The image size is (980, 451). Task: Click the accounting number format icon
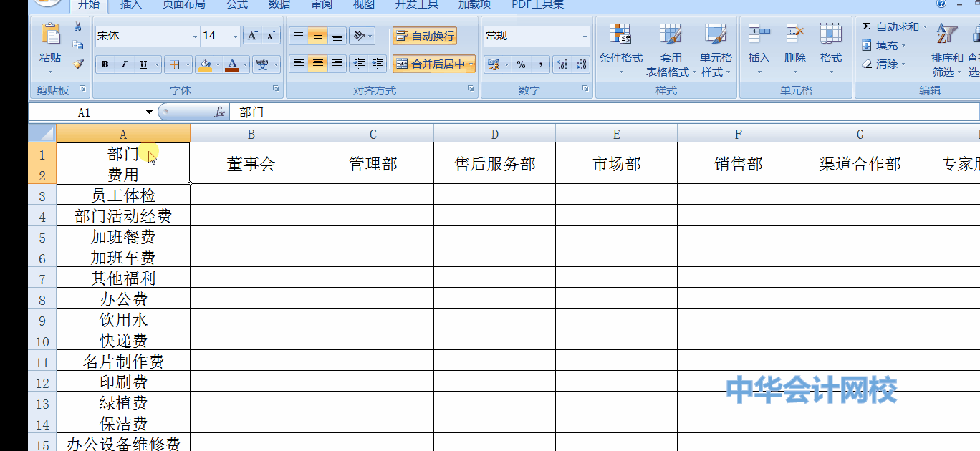(493, 64)
